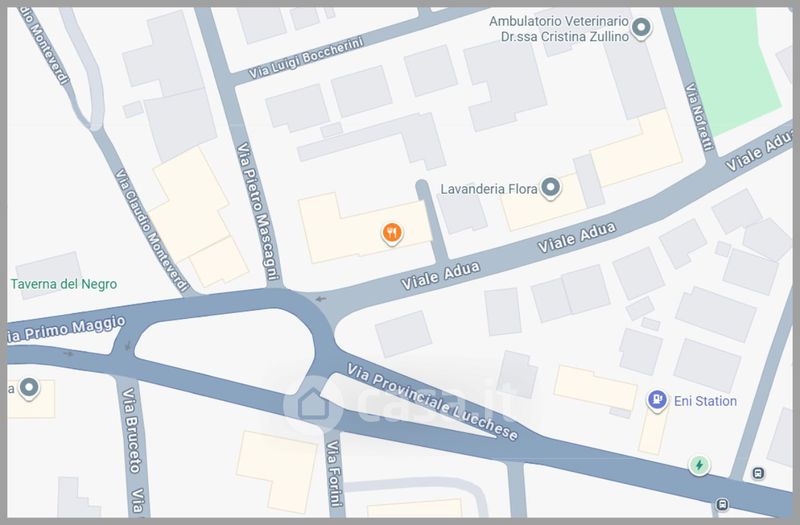The image size is (800, 525).
Task: Select the Via Nofretti street label
Action: (x=698, y=117)
